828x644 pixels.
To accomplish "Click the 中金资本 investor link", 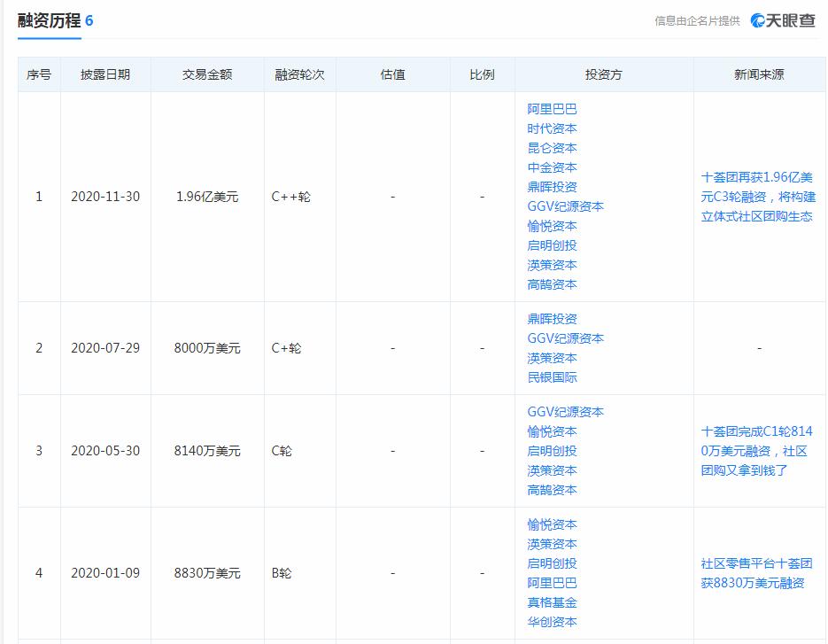I will (x=552, y=167).
